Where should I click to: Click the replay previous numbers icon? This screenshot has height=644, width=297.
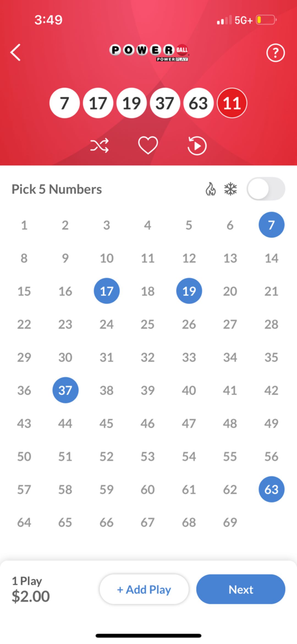click(x=196, y=145)
